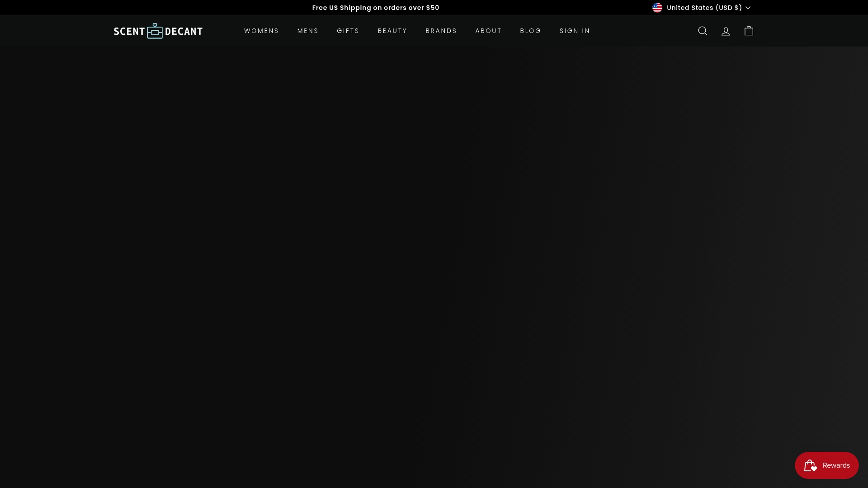Go to the BLOG section

coord(530,31)
